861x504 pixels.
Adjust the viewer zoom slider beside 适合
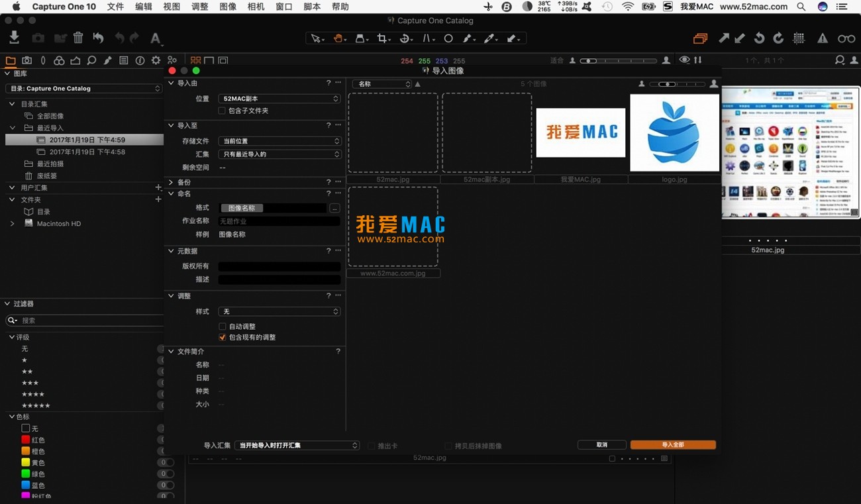click(x=620, y=60)
